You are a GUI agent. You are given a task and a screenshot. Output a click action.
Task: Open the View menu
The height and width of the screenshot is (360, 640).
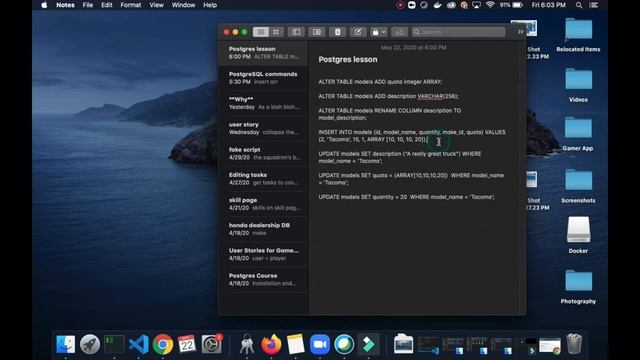pos(156,5)
